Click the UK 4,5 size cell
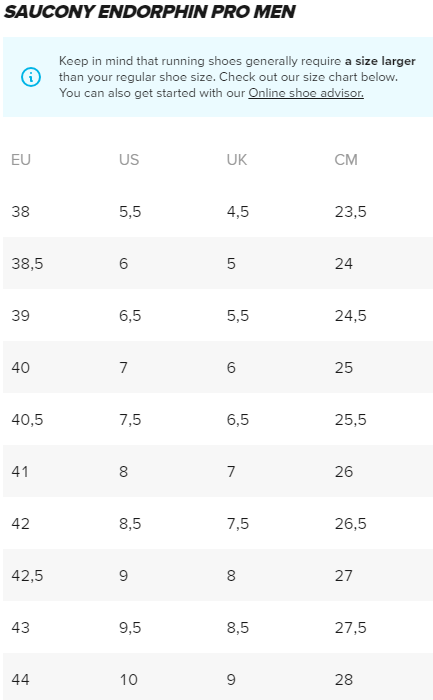Screen dimensions: 433x700 [237, 212]
